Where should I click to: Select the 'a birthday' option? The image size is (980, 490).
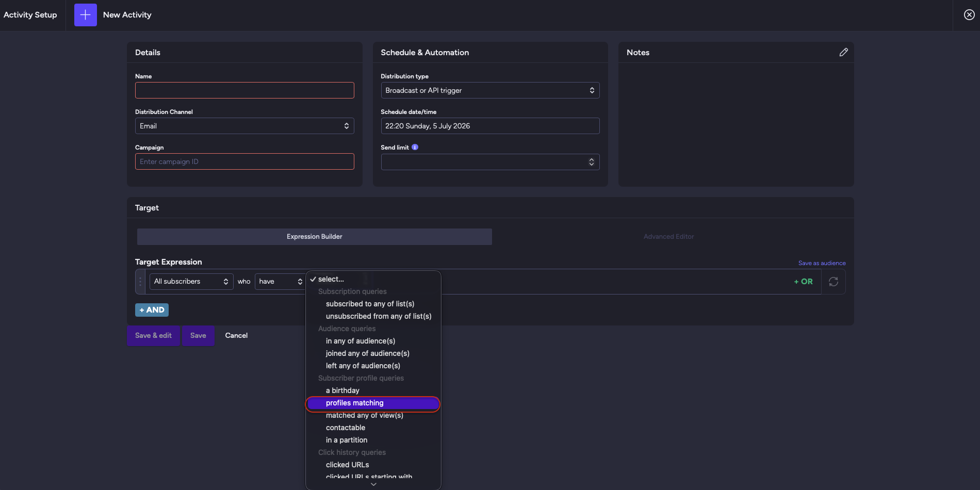(373, 390)
